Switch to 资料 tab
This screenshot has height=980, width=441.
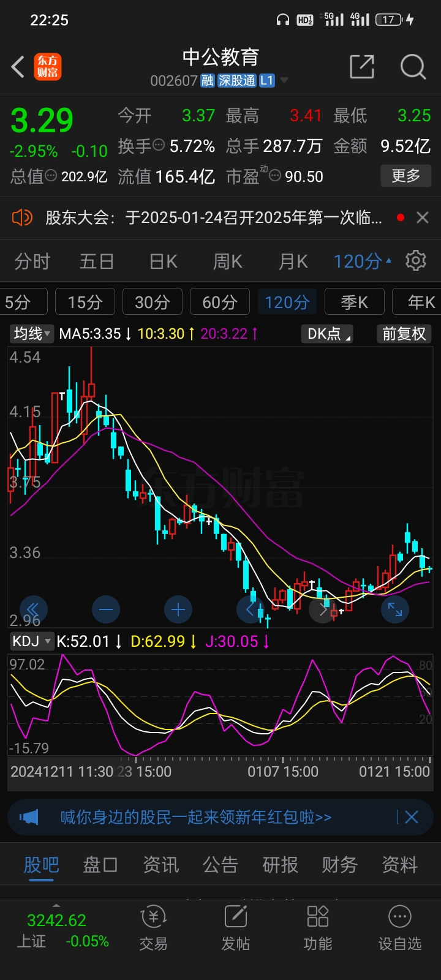click(x=400, y=865)
